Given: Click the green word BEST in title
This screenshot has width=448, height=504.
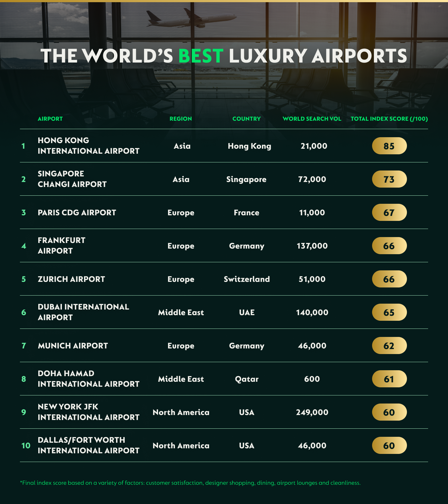Looking at the screenshot, I should click(201, 56).
